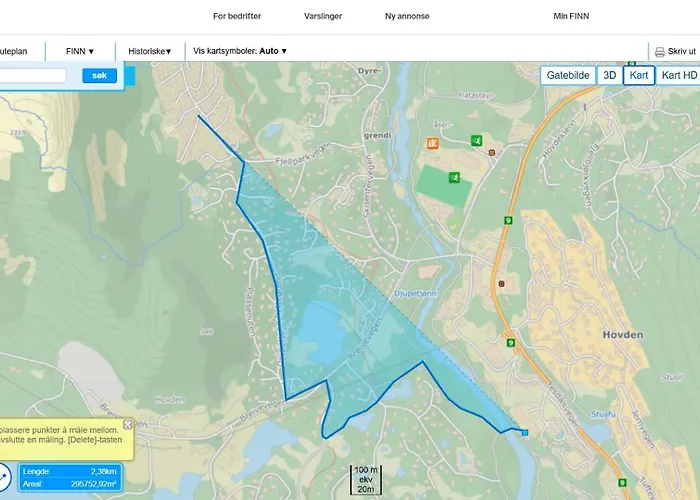Click the Flatastøyl place label
Screen dimensions: 700x500
pyautogui.click(x=475, y=95)
